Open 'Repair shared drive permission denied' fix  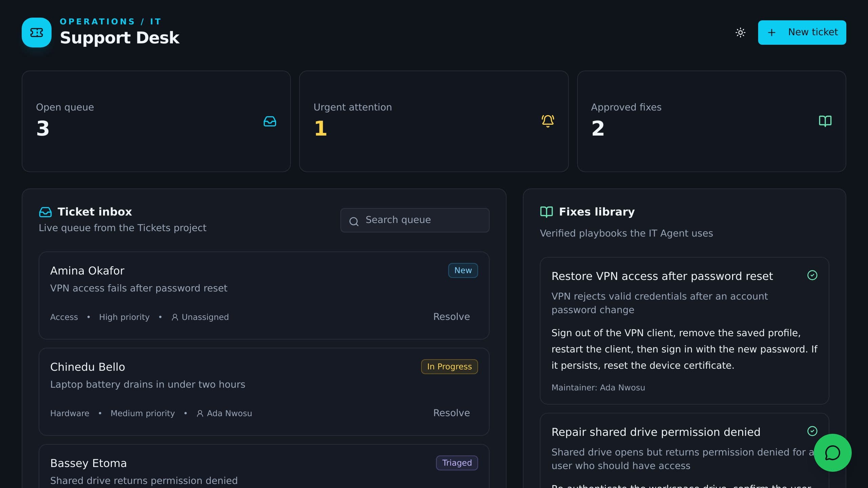click(656, 432)
